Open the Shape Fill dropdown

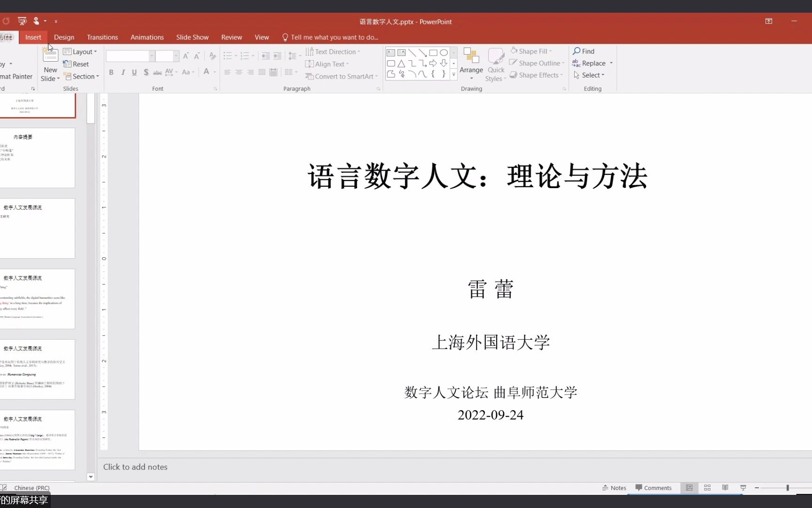coord(531,51)
